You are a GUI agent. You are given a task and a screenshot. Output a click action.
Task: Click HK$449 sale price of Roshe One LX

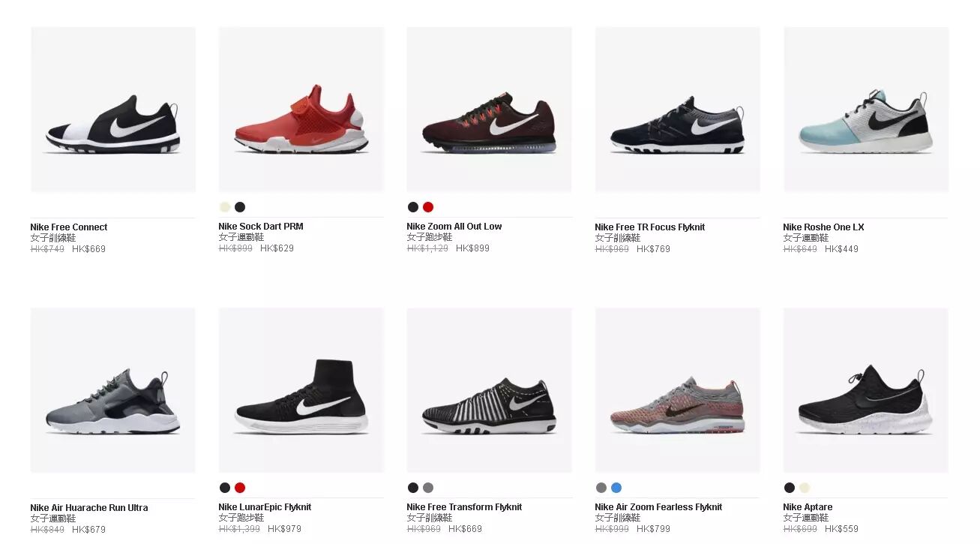pos(841,249)
